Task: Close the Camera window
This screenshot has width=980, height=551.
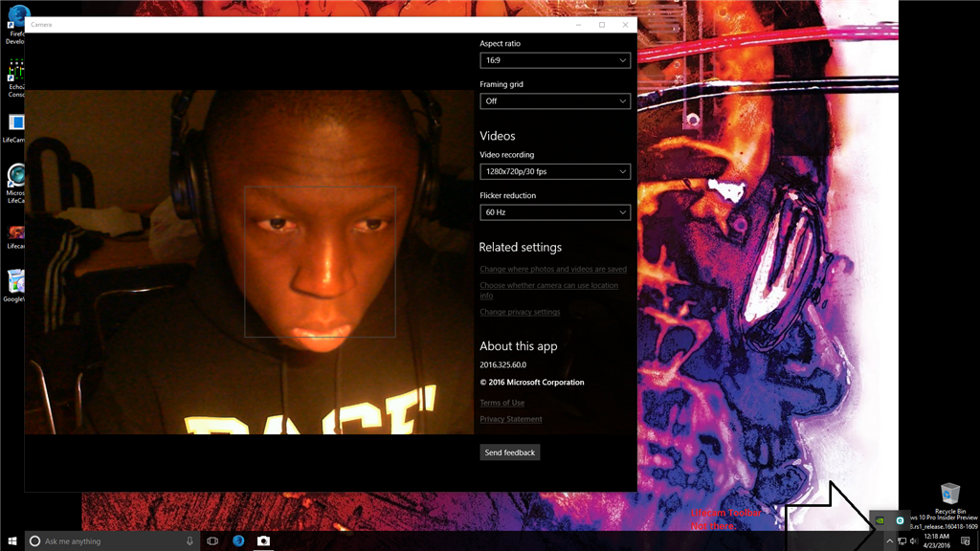Action: click(626, 25)
